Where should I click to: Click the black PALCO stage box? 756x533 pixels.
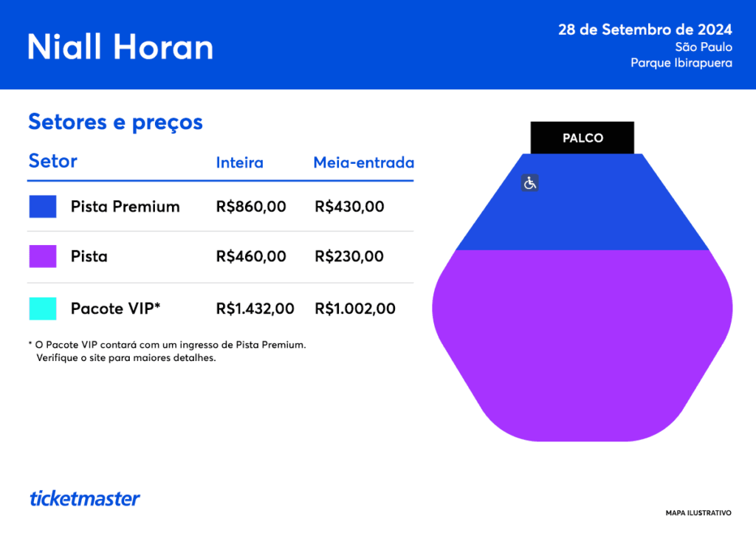[x=583, y=138]
